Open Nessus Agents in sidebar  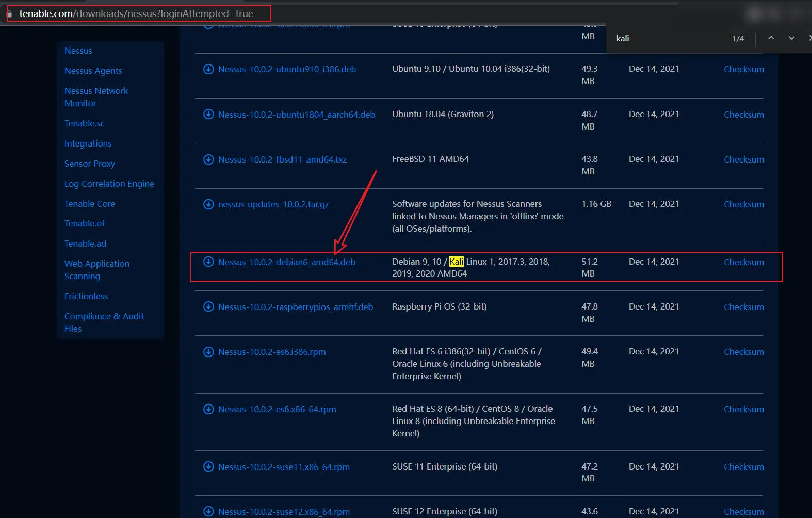point(93,71)
